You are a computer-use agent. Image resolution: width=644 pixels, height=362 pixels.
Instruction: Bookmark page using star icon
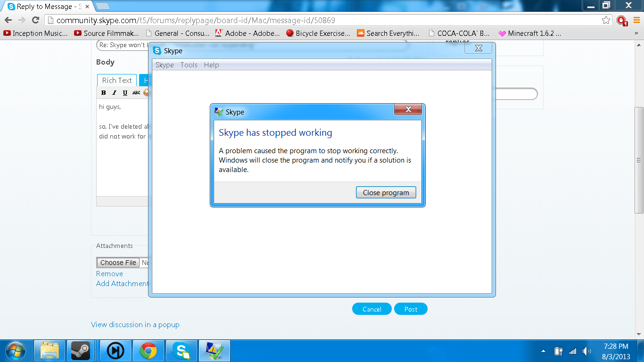606,20
